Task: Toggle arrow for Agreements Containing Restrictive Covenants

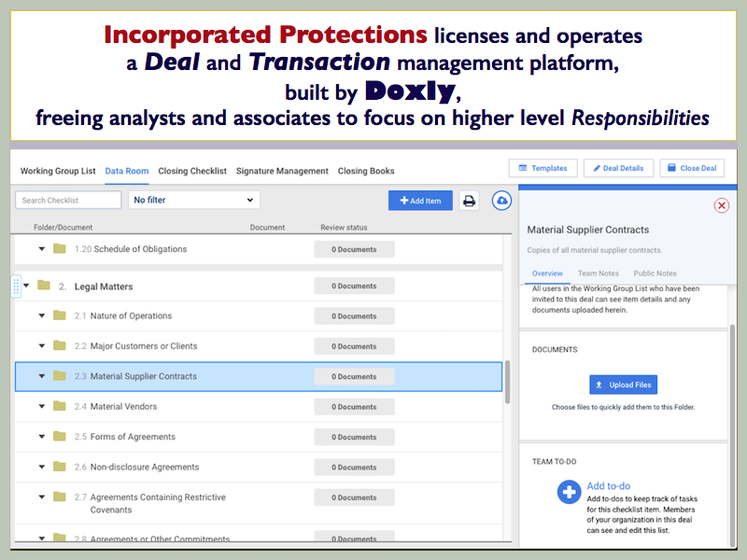Action: point(42,497)
